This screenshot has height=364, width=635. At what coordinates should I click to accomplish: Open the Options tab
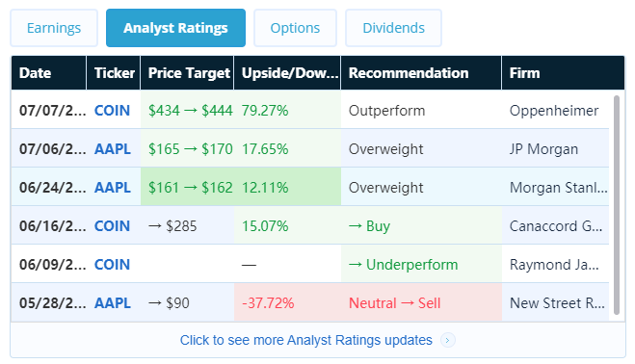coord(295,28)
